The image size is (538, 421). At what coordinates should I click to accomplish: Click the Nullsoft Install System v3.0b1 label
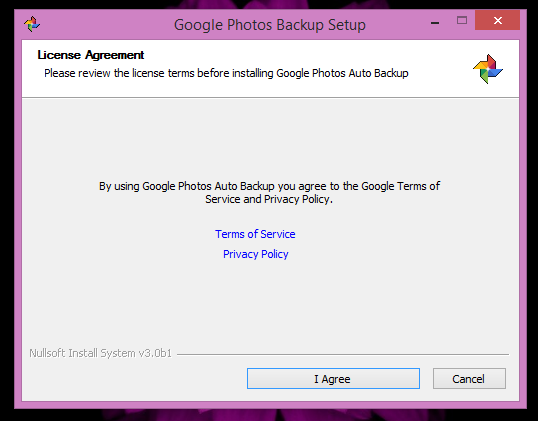click(x=100, y=353)
